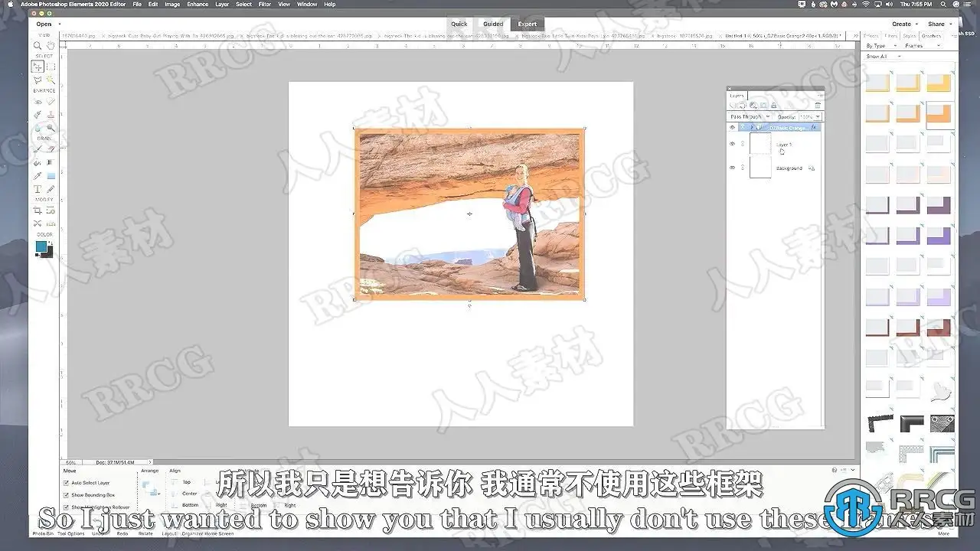Select the Paint Bucket tool
980x551 pixels.
pyautogui.click(x=37, y=161)
